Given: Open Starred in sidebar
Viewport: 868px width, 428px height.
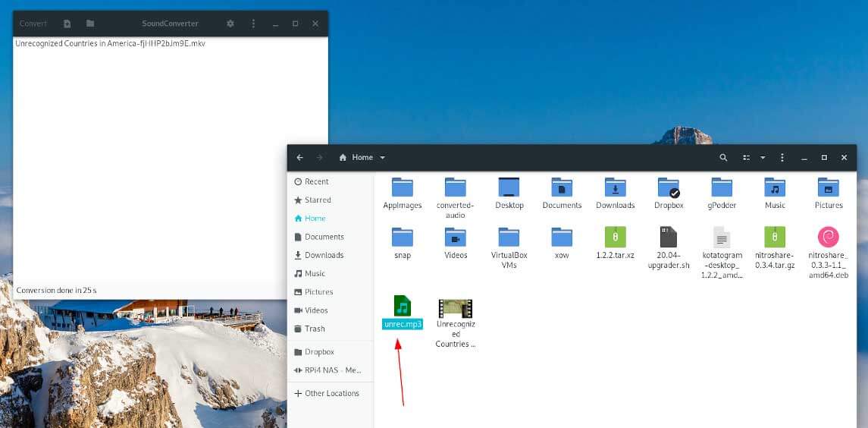Looking at the screenshot, I should (331, 200).
